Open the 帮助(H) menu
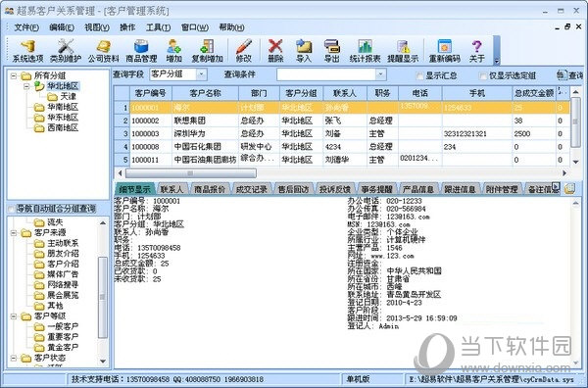The height and width of the screenshot is (388, 588). [231, 27]
